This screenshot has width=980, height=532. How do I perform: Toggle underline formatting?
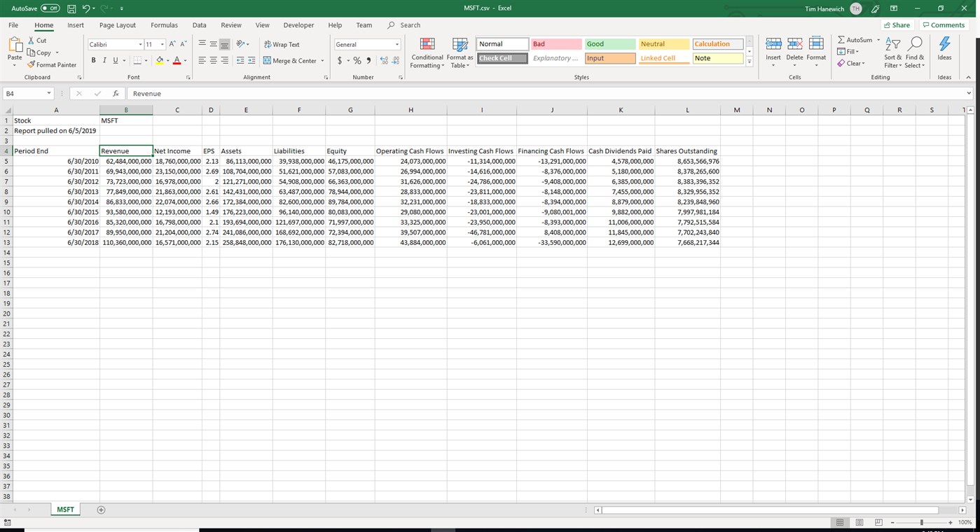116,61
